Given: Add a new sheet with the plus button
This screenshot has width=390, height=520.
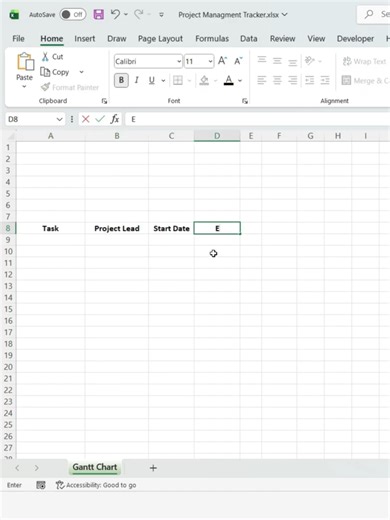Looking at the screenshot, I should pos(153,468).
